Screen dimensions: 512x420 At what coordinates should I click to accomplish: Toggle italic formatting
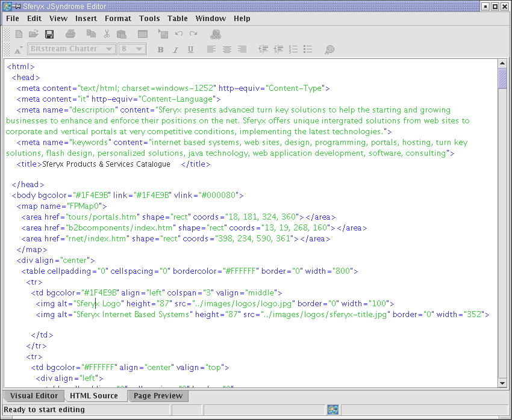(175, 49)
